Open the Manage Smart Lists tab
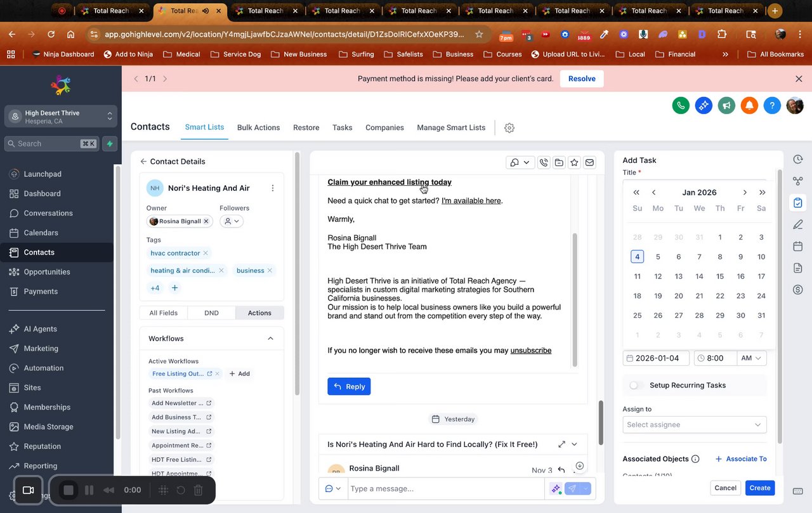 pyautogui.click(x=451, y=127)
